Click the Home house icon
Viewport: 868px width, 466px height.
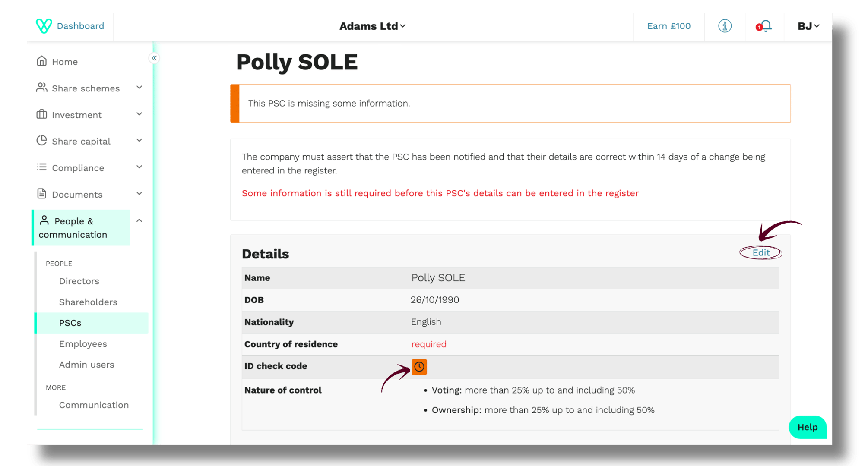click(42, 61)
